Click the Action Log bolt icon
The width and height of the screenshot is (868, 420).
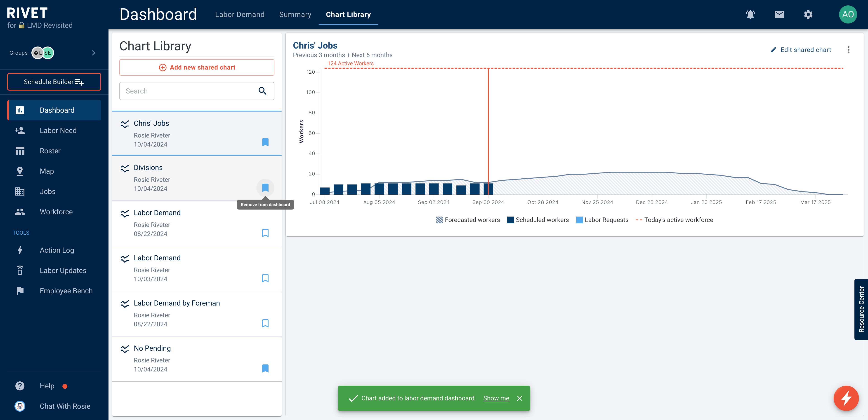(20, 250)
